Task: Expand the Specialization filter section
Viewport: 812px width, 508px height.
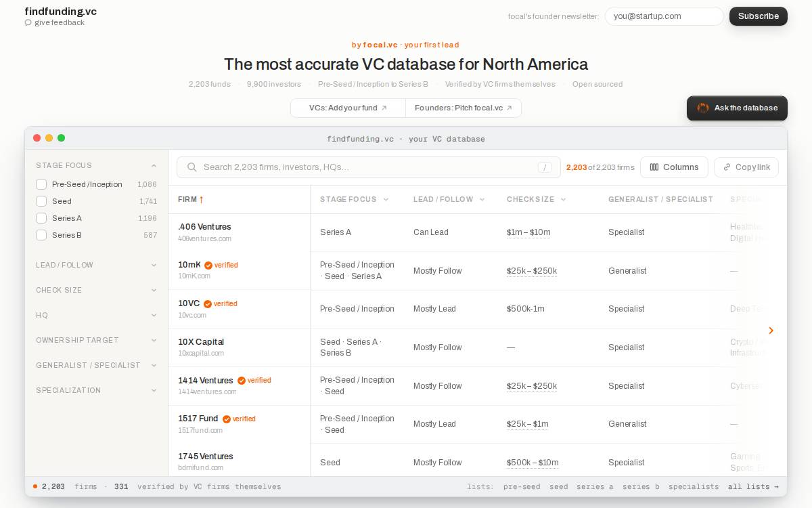Action: pyautogui.click(x=96, y=390)
